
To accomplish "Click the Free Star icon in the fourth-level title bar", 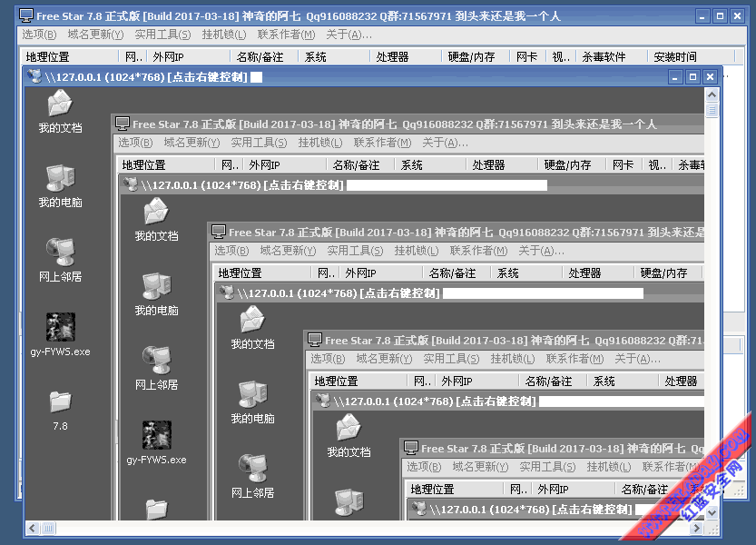I will [x=315, y=341].
